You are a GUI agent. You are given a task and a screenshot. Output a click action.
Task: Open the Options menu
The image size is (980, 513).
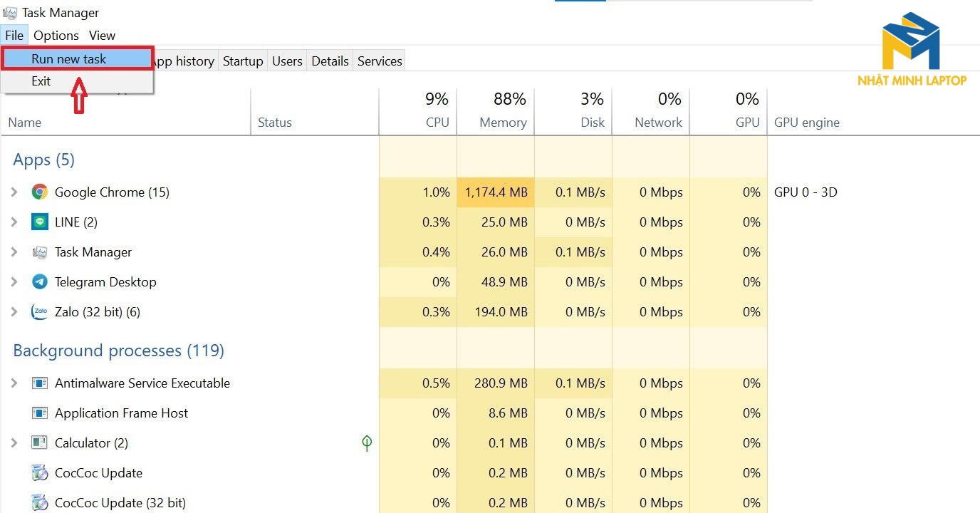pyautogui.click(x=56, y=35)
